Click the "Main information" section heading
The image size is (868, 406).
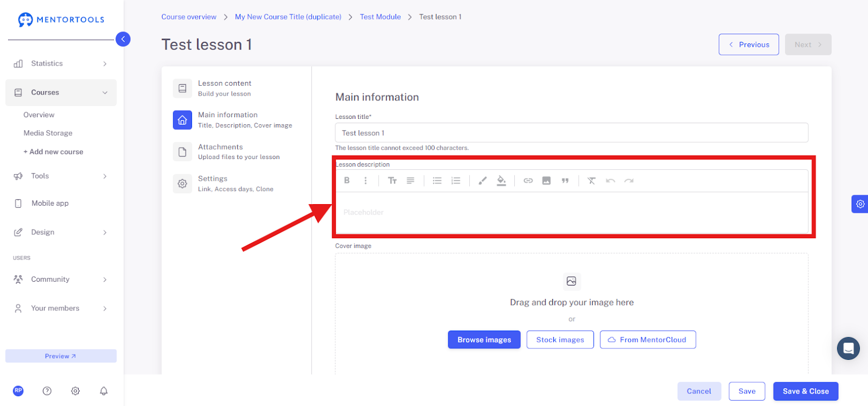tap(377, 97)
